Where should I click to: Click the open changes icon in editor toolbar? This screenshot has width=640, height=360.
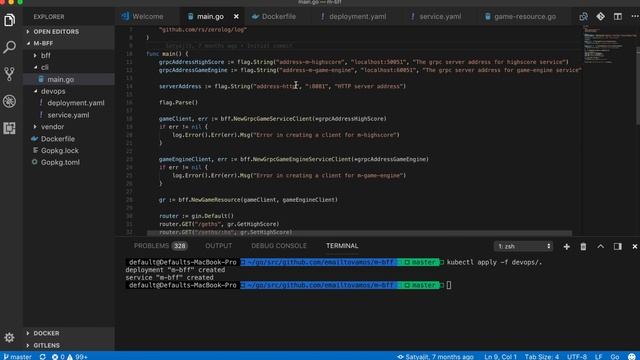click(583, 17)
